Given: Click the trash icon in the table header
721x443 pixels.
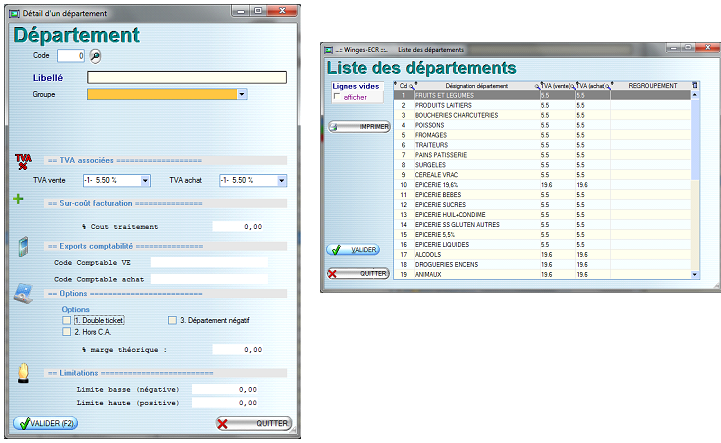Looking at the screenshot, I should (x=695, y=86).
